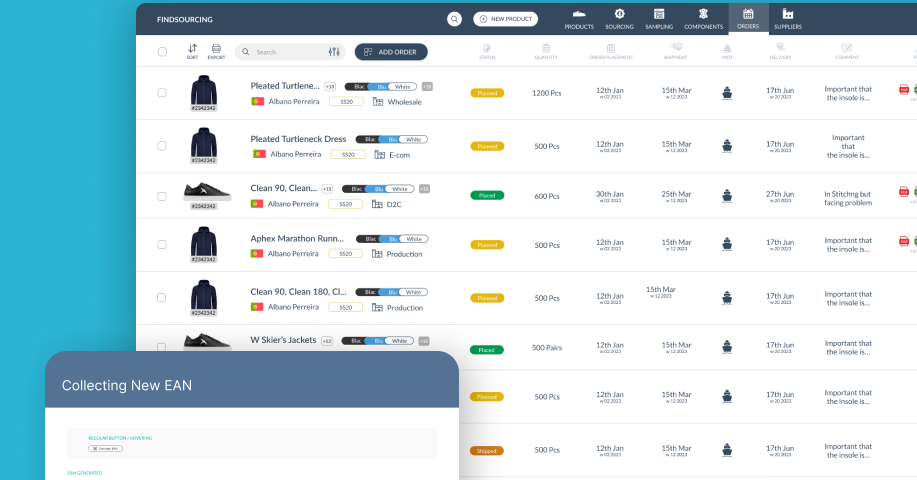
Task: Click ship icon in first order row
Action: click(727, 92)
